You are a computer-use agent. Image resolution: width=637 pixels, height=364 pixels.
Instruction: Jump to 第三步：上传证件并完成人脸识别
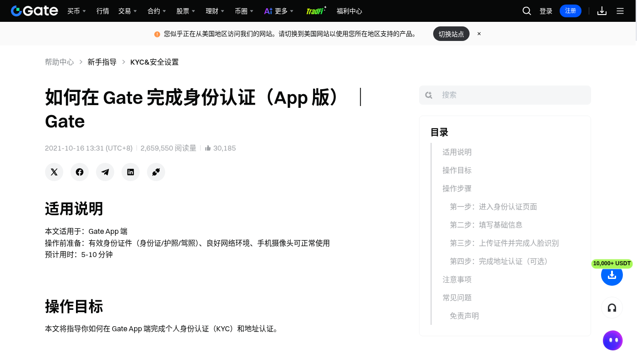pyautogui.click(x=505, y=243)
